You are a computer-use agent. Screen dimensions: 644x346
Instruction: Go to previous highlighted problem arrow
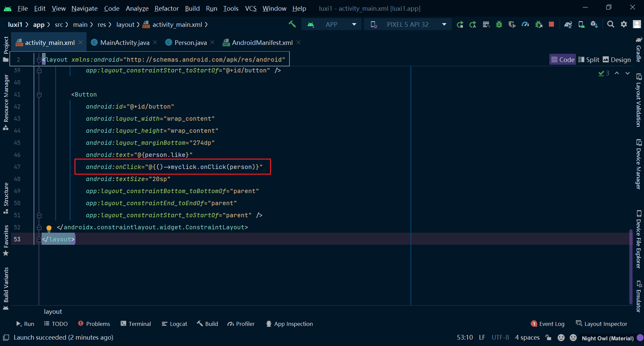pyautogui.click(x=617, y=73)
